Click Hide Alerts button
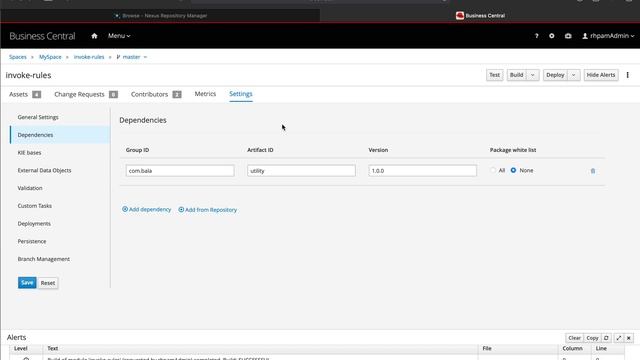 click(x=601, y=75)
